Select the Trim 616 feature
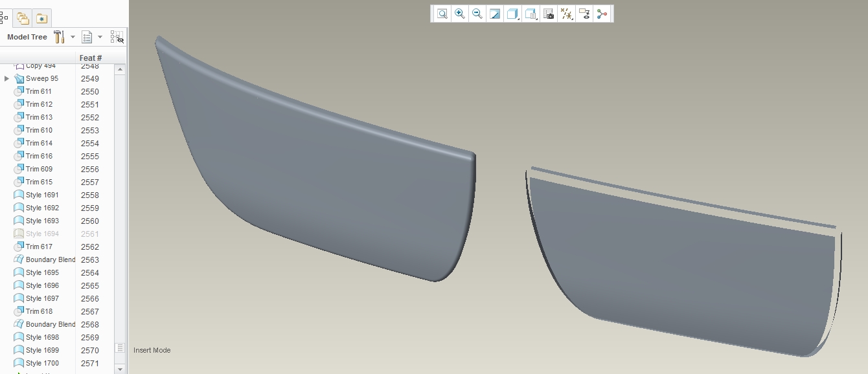 [x=39, y=156]
